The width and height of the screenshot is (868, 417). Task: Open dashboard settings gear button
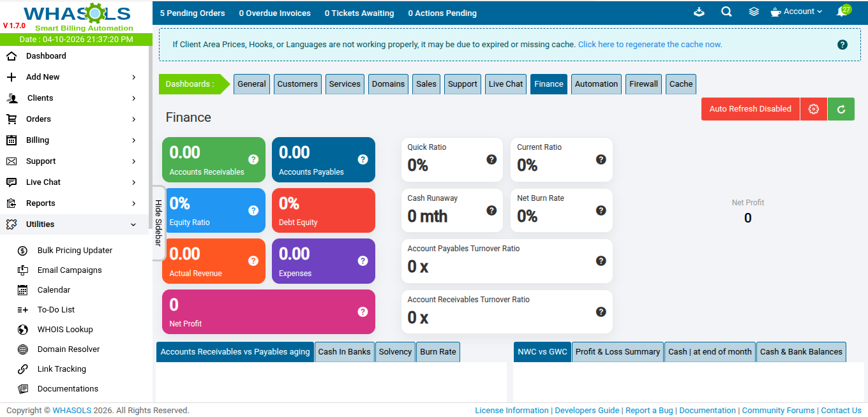pyautogui.click(x=813, y=109)
